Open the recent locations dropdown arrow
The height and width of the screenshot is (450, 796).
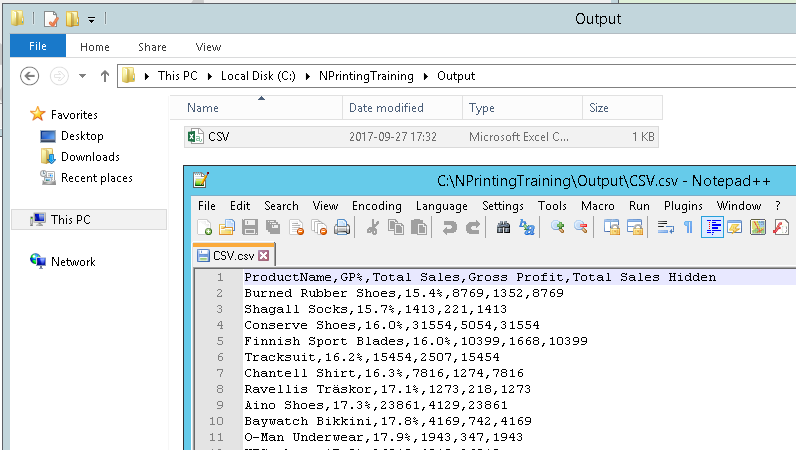pos(84,76)
